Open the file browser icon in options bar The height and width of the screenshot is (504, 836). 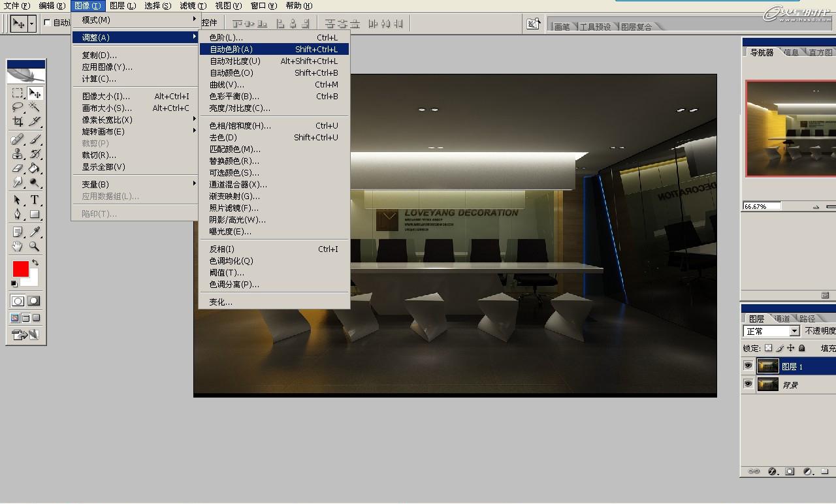(x=534, y=24)
